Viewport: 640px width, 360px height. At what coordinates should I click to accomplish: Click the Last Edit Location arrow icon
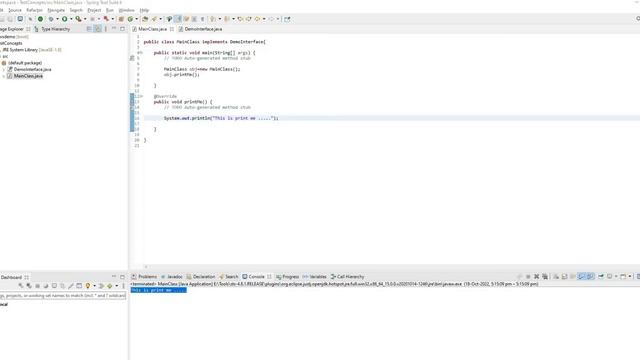pos(240,19)
